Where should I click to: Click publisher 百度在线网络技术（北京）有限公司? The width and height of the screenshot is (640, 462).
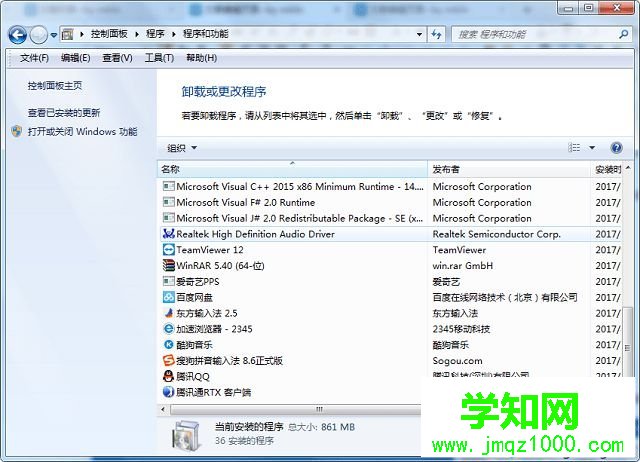(x=505, y=298)
